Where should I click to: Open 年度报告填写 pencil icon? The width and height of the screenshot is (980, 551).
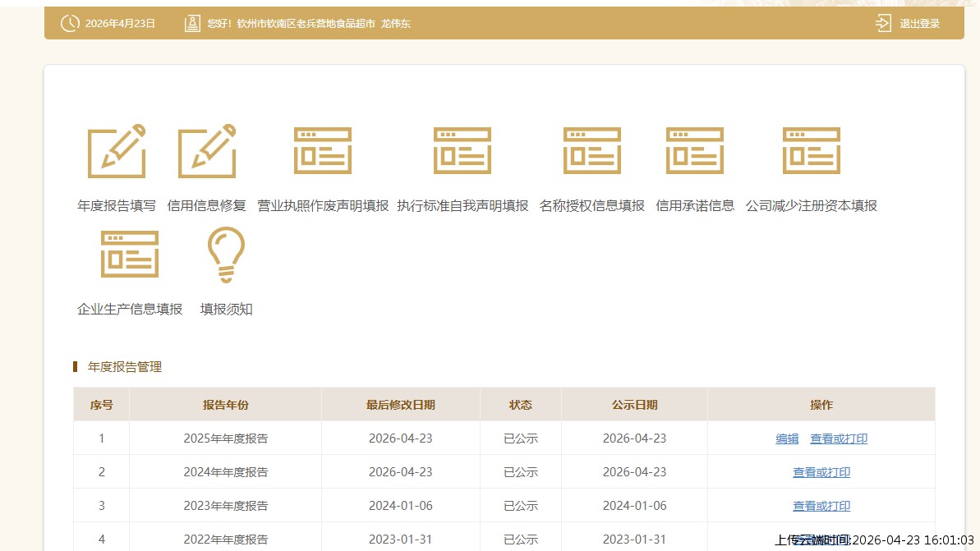tap(117, 151)
